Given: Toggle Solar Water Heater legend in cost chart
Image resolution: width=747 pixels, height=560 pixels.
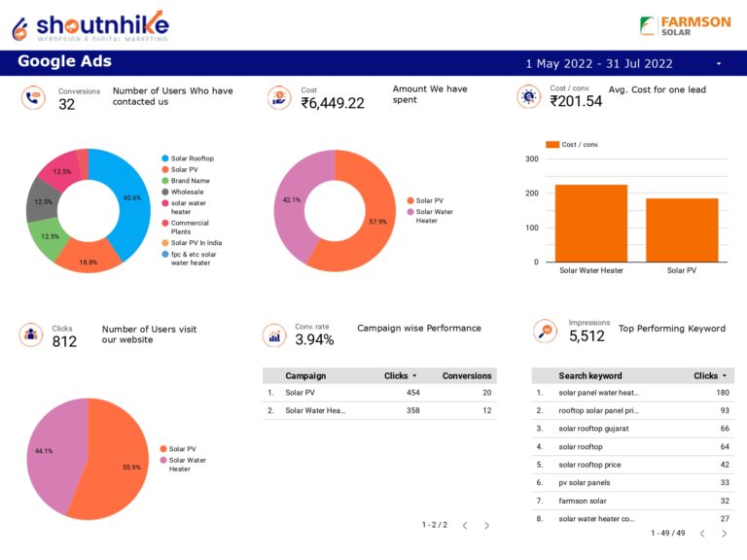Looking at the screenshot, I should 434,216.
